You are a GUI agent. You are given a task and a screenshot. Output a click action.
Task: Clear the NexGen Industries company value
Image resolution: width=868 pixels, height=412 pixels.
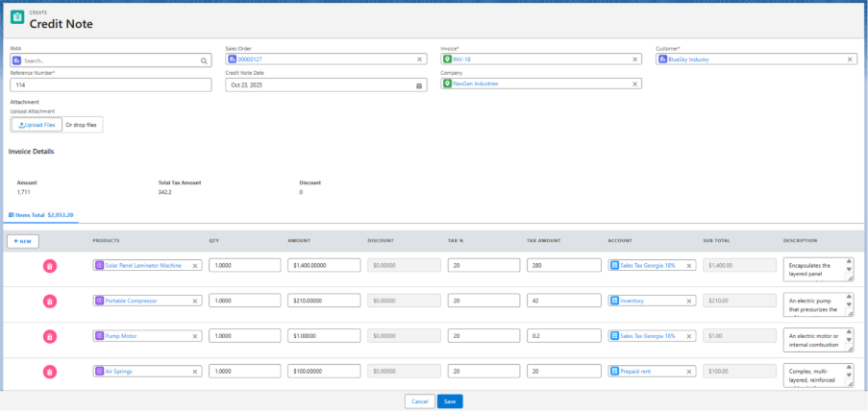pos(634,84)
